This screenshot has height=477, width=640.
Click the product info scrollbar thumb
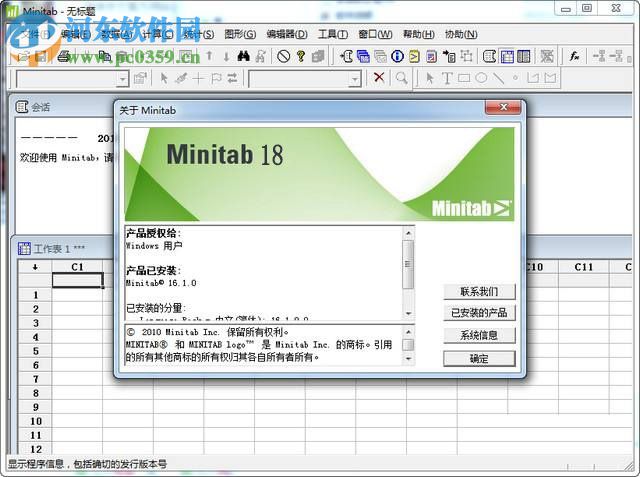[408, 264]
